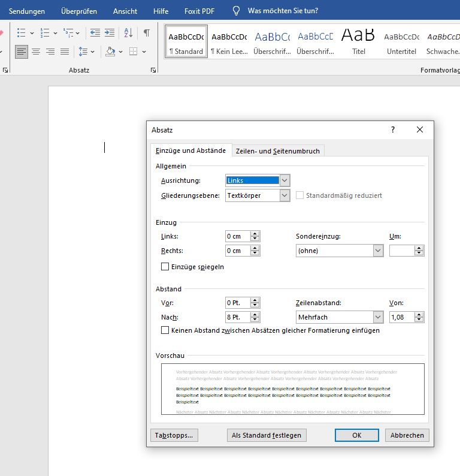Viewport: 460px width, 476px height.
Task: Open multilevel list dropdown arrow
Action: coord(78,33)
